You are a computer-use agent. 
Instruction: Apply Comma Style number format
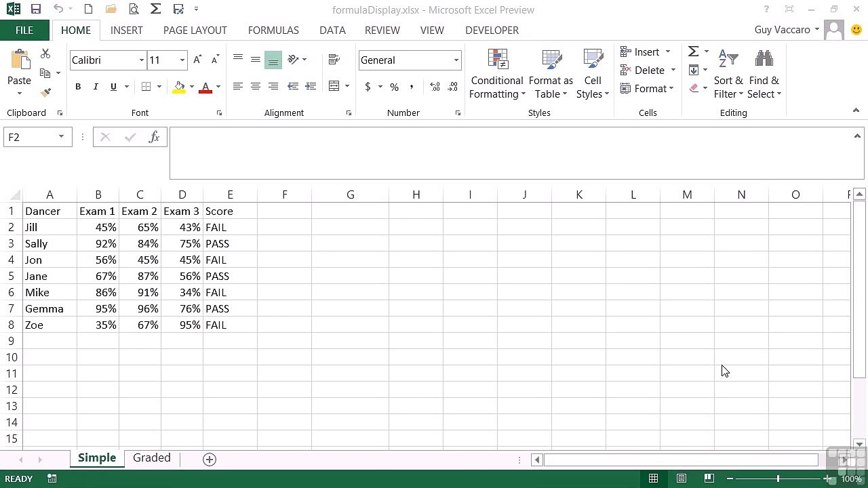click(x=412, y=87)
